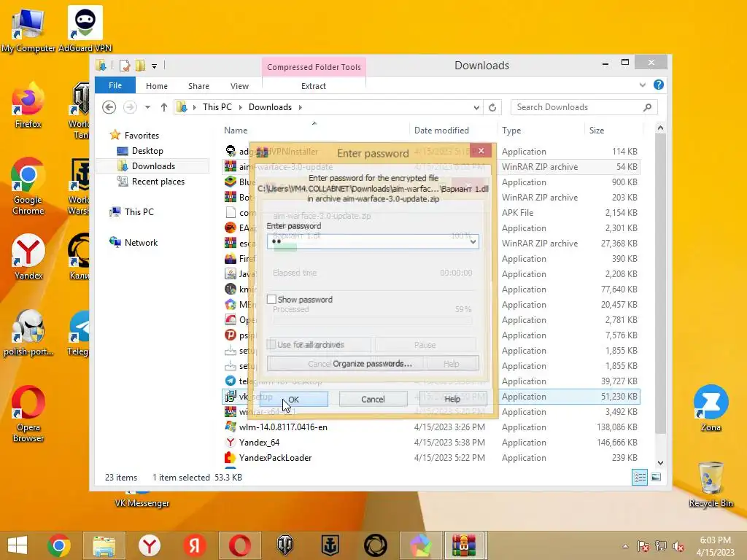Expand the ribbon chevron

click(x=642, y=85)
